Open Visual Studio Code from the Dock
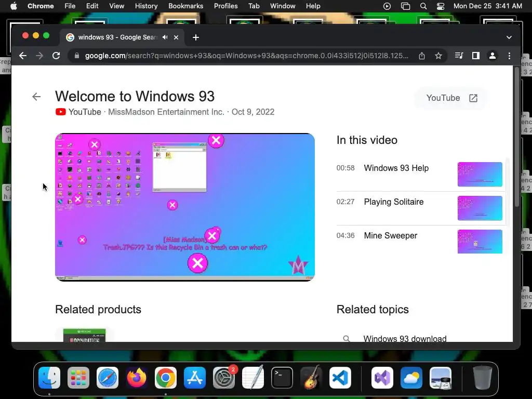532x399 pixels. [x=340, y=378]
